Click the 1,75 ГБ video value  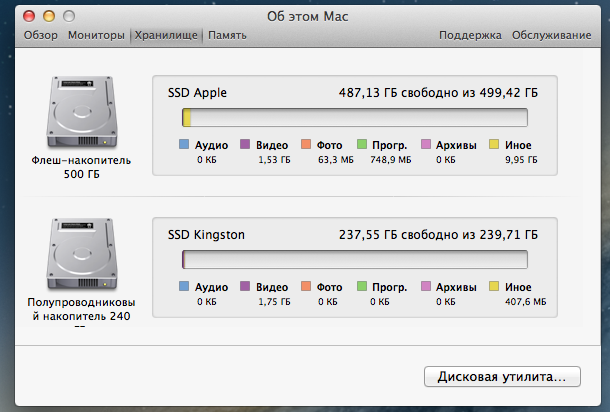[x=274, y=302]
